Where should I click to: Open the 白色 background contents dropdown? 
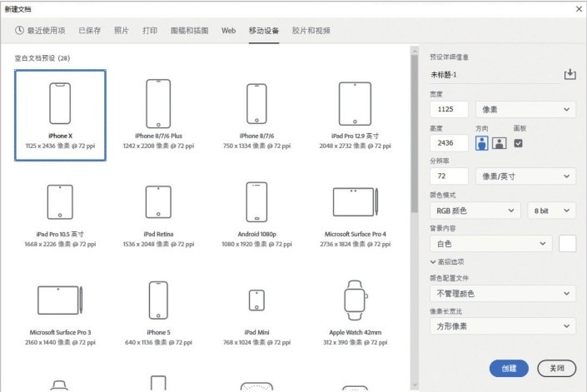click(x=490, y=244)
